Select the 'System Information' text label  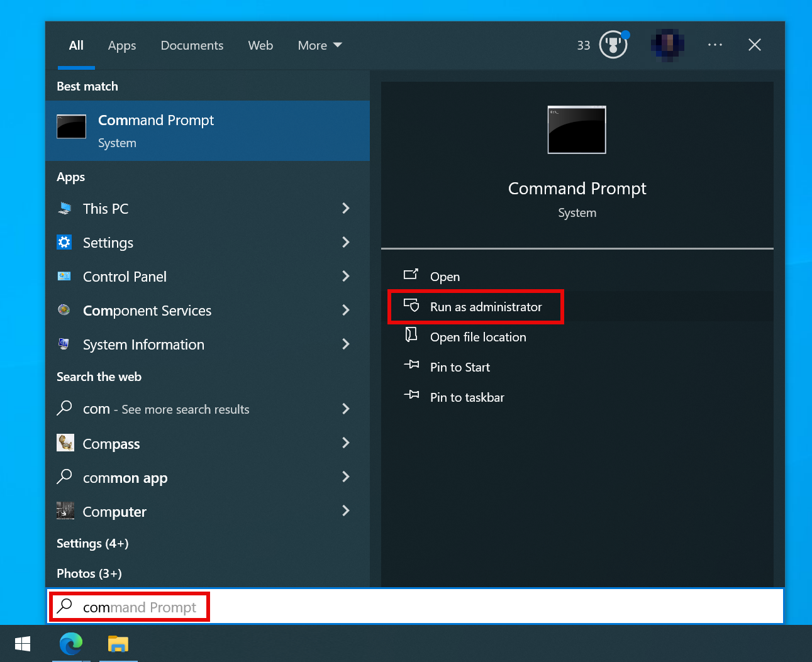pyautogui.click(x=143, y=345)
